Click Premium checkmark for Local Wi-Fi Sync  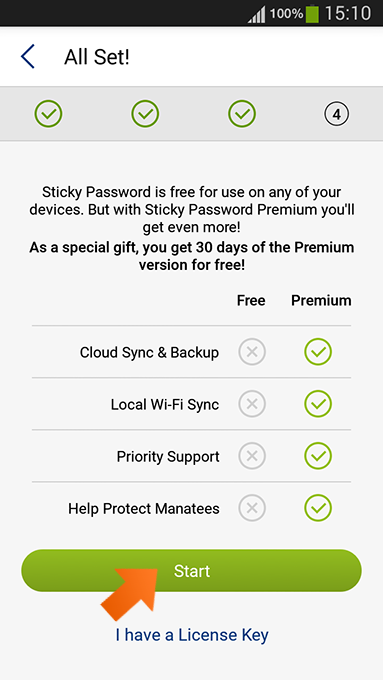coord(318,404)
